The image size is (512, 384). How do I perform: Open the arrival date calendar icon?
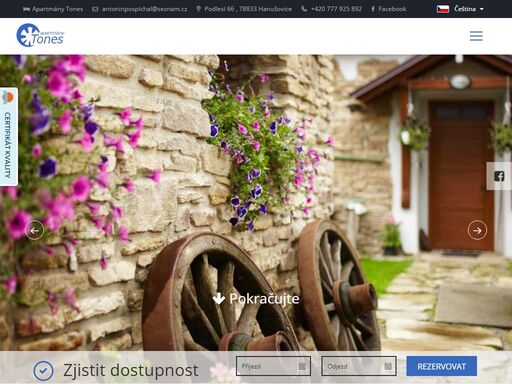click(302, 366)
